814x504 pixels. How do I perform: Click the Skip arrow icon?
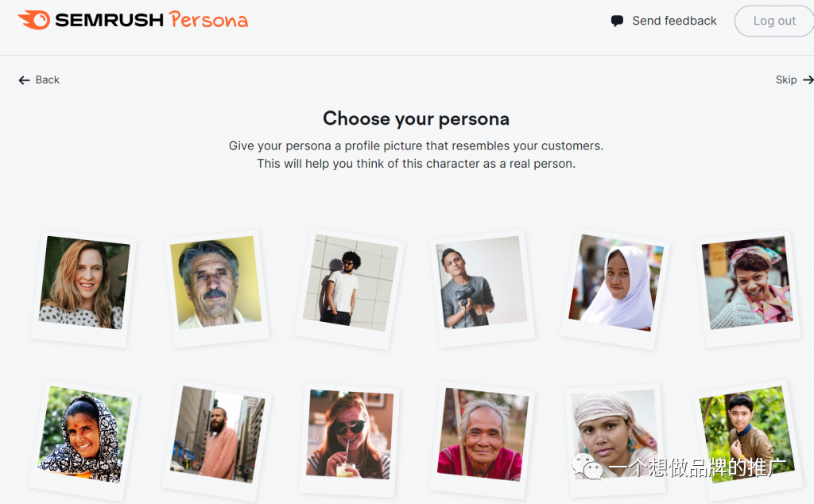pos(808,79)
